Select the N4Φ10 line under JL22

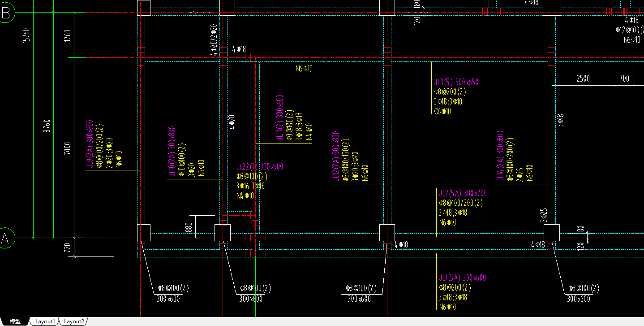[x=245, y=196]
